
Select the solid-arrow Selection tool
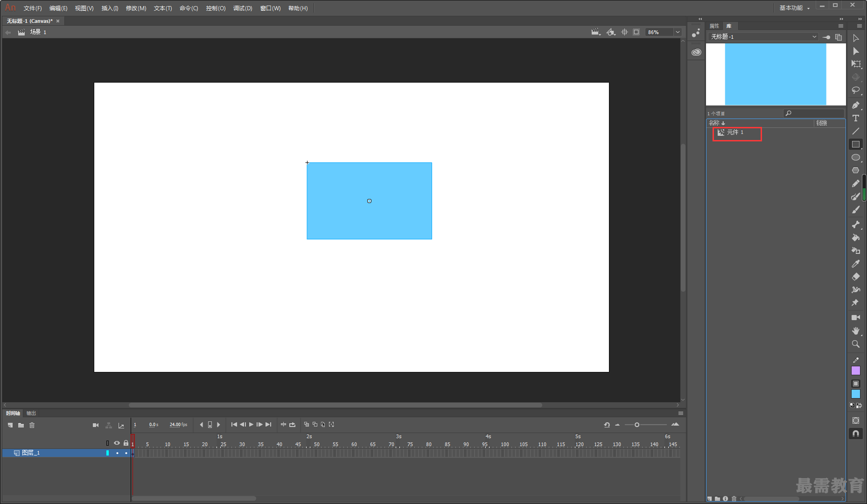pyautogui.click(x=856, y=51)
